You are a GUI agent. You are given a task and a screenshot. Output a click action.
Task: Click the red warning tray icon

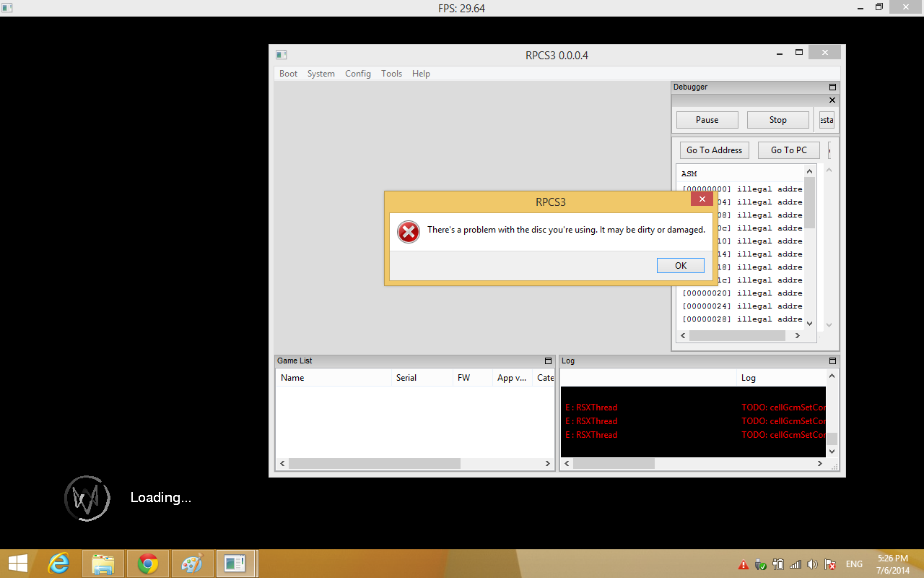point(744,564)
